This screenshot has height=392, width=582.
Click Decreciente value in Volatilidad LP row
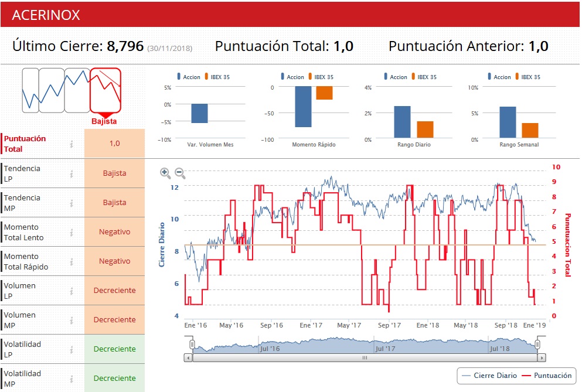tap(114, 349)
